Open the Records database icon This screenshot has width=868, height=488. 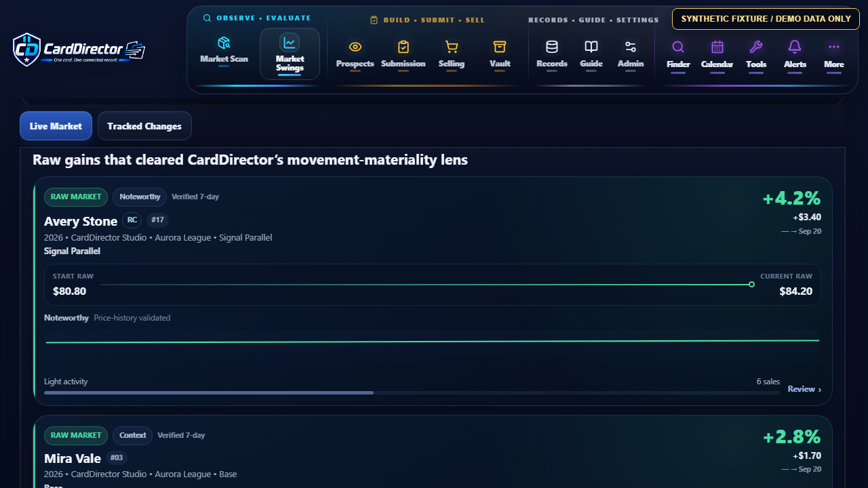click(x=552, y=47)
